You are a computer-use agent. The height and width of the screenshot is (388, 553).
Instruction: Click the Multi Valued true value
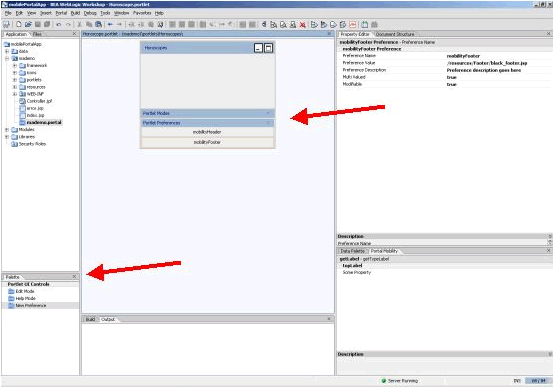(x=451, y=77)
